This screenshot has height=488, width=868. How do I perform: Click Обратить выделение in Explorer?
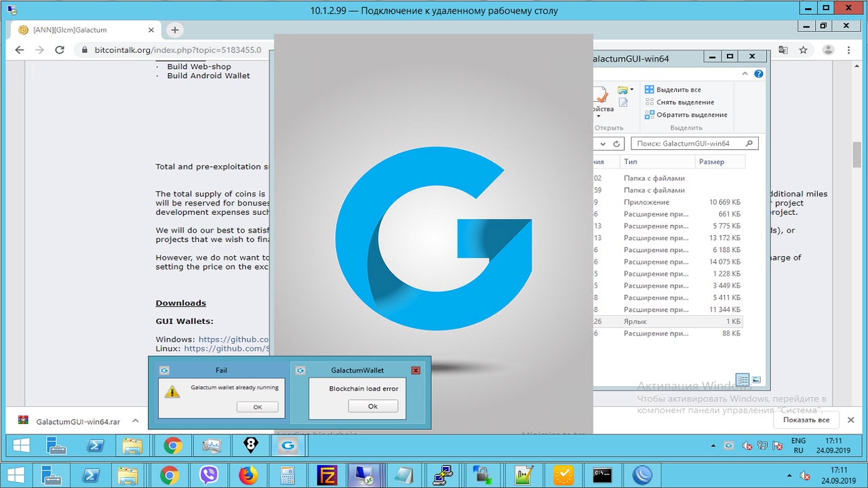686,115
